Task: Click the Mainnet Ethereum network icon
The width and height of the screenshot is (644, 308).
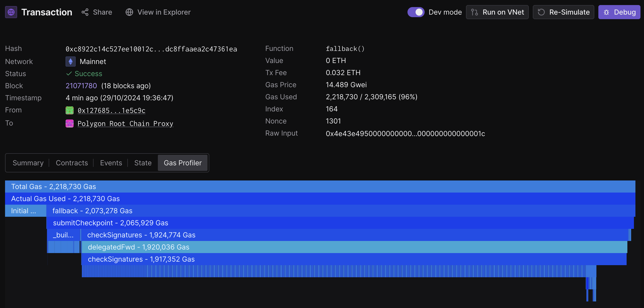Action: pyautogui.click(x=71, y=61)
